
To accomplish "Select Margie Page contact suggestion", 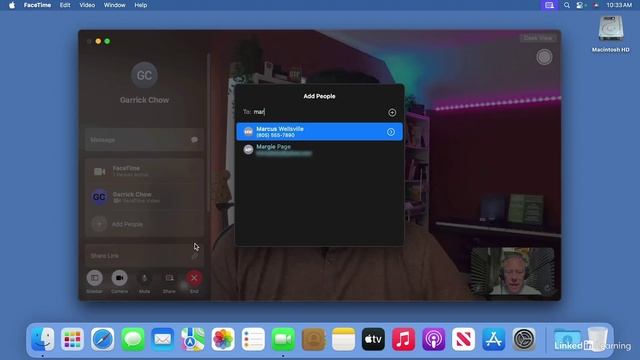I will pos(319,150).
